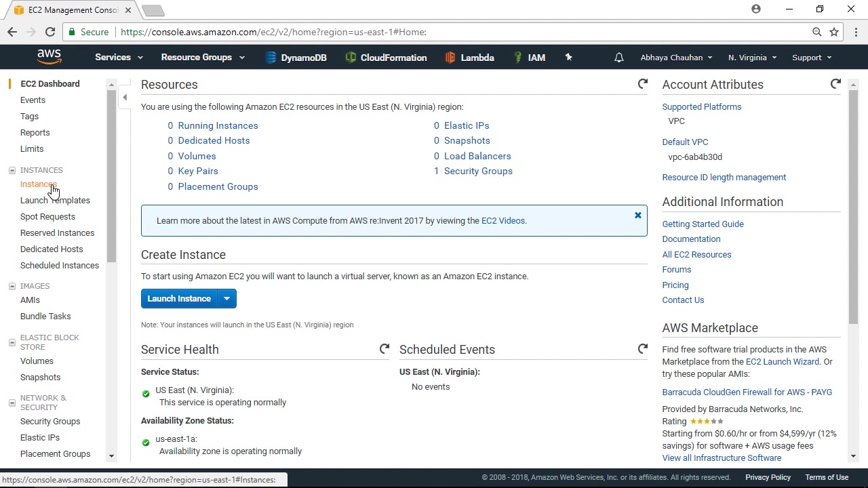Refresh the Account Attributes panel
This screenshot has height=488, width=868.
[835, 84]
